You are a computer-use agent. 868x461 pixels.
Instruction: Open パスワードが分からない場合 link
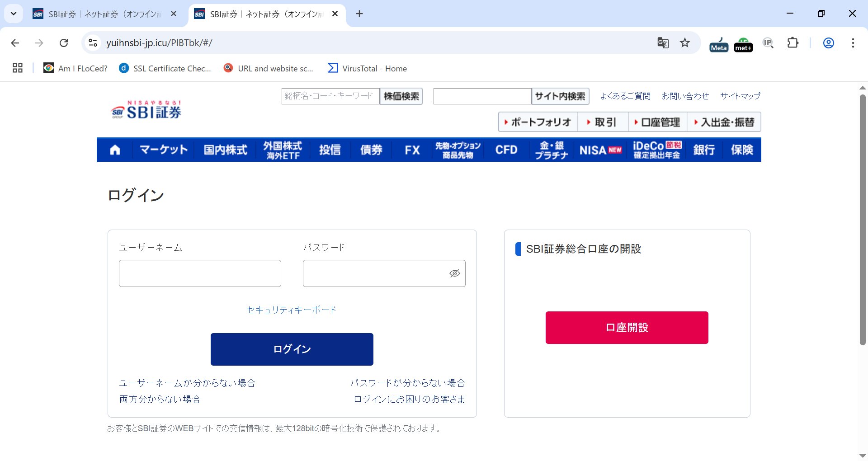coord(408,383)
